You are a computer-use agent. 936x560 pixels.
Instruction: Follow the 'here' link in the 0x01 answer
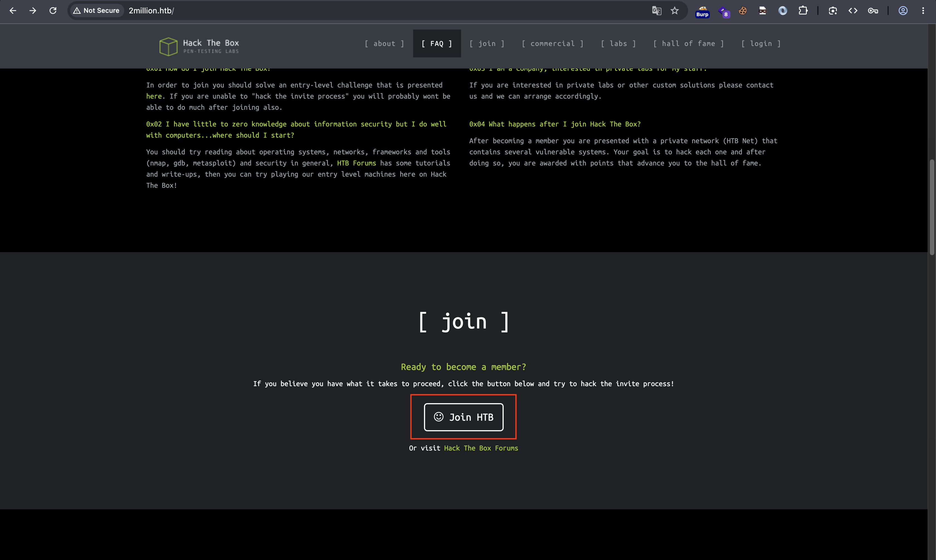(x=154, y=96)
